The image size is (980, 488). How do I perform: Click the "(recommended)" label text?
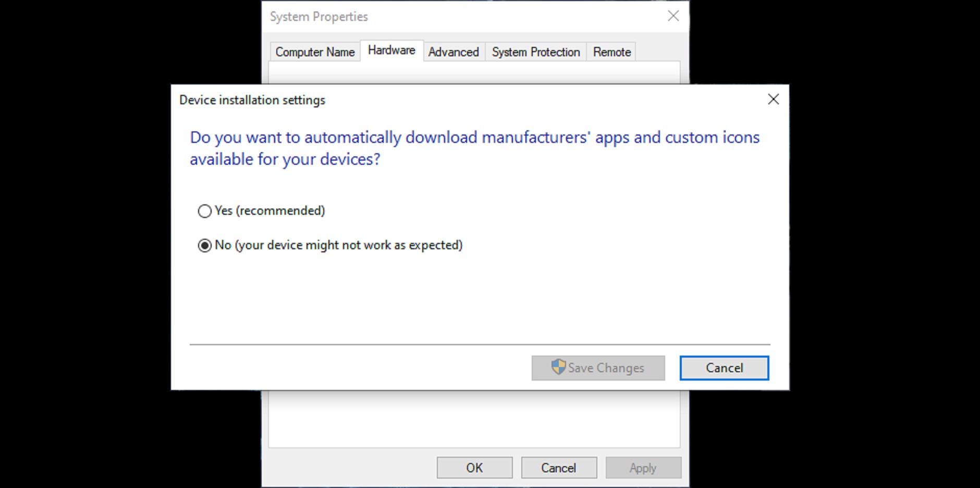click(x=280, y=211)
